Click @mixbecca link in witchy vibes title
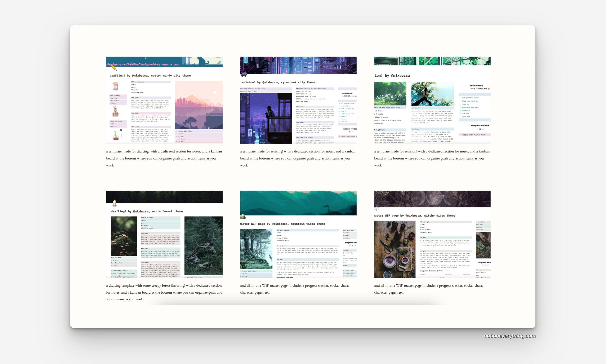The image size is (606, 364). tap(413, 216)
